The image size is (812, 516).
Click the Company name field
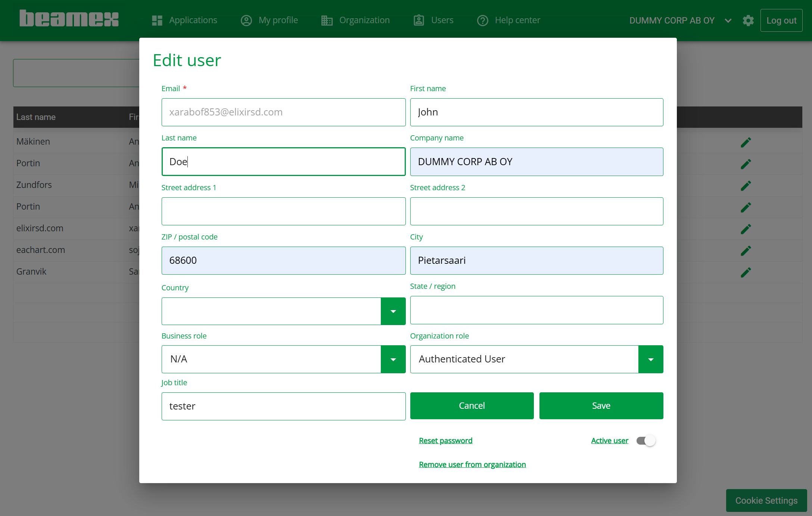coord(537,162)
